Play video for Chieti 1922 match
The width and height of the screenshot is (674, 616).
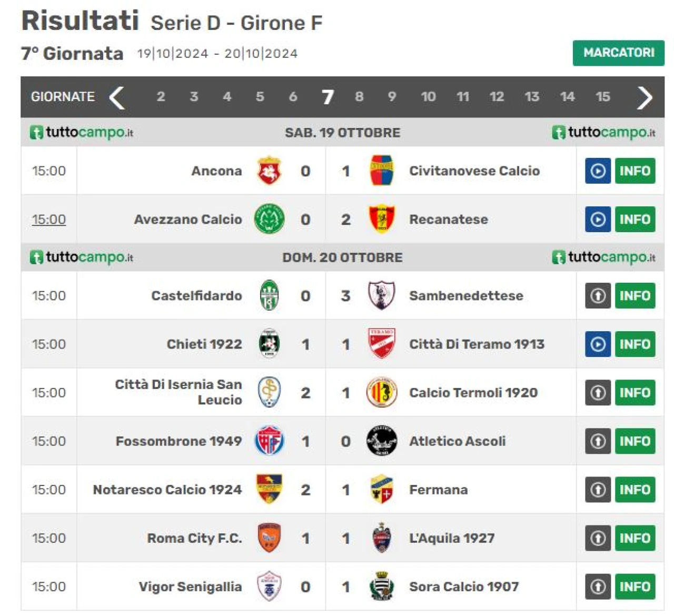(598, 344)
